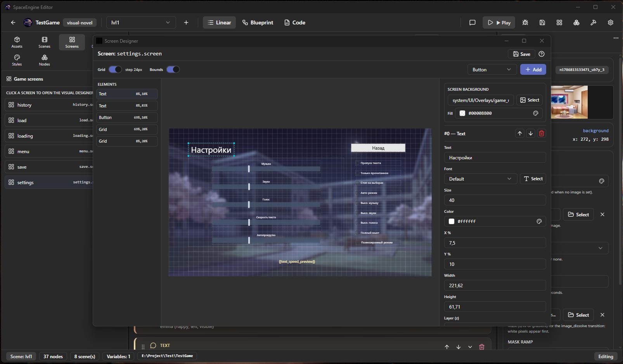Viewport: 623px width, 364px height.
Task: Open the settings gear icon at top right
Action: pyautogui.click(x=611, y=22)
